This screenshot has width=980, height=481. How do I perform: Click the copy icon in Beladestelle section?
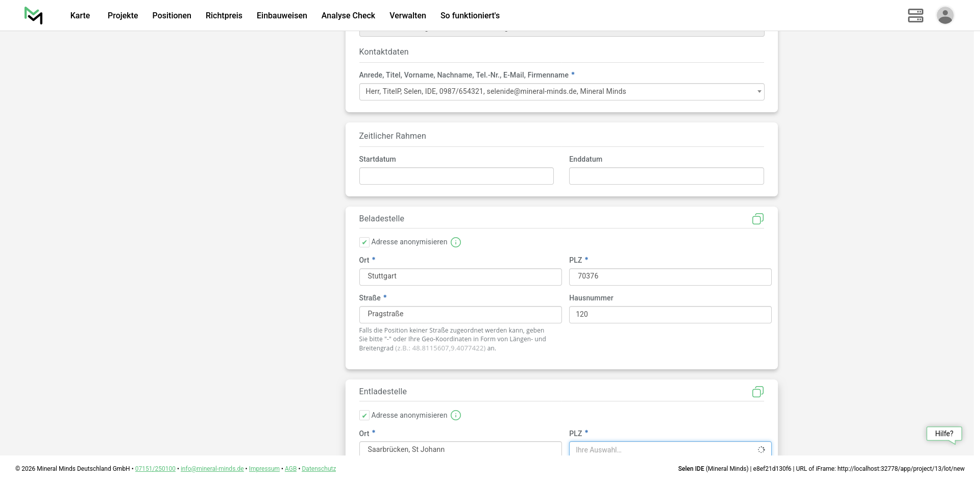tap(757, 219)
